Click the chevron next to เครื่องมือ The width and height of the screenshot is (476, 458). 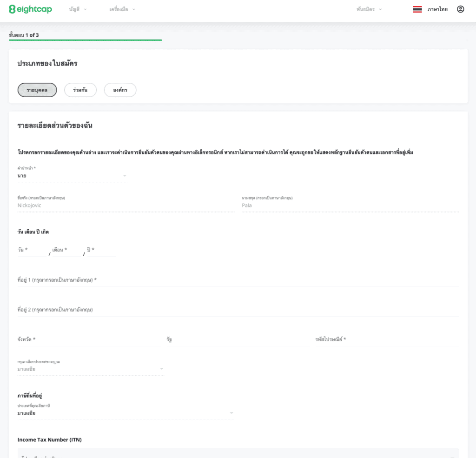pyautogui.click(x=134, y=9)
